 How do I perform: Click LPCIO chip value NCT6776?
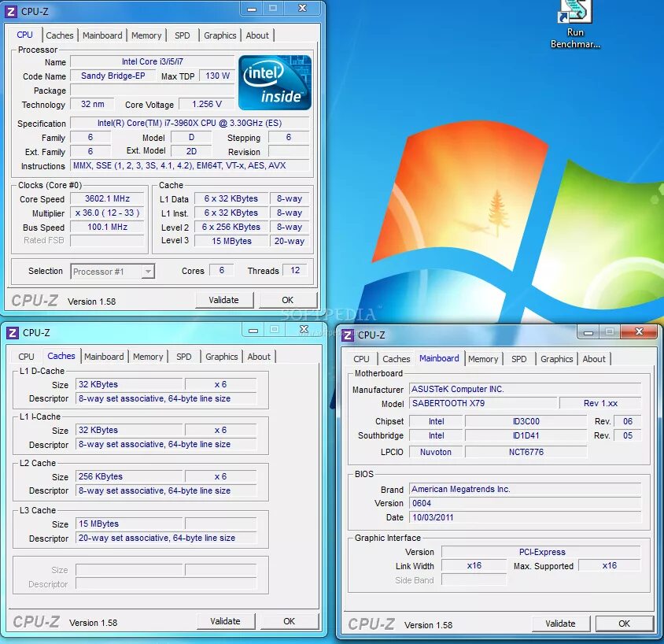click(526, 452)
